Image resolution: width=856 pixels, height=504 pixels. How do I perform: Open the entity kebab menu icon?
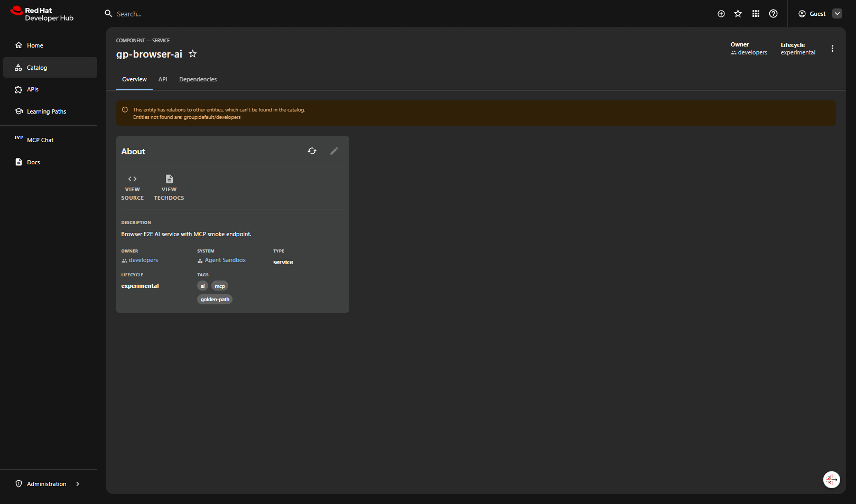point(832,49)
